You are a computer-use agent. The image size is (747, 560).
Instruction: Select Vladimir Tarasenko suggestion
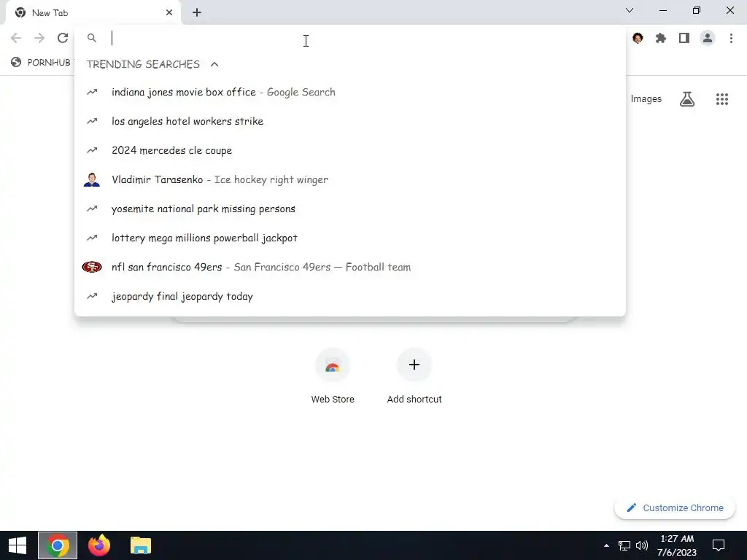coord(350,179)
